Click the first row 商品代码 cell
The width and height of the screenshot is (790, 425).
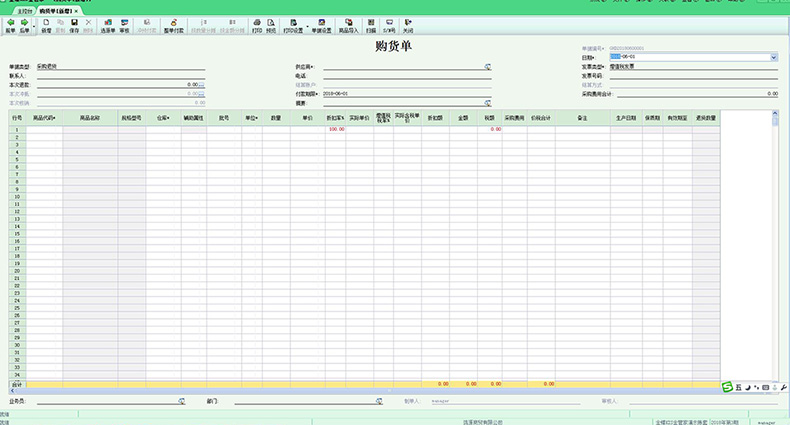pyautogui.click(x=44, y=129)
